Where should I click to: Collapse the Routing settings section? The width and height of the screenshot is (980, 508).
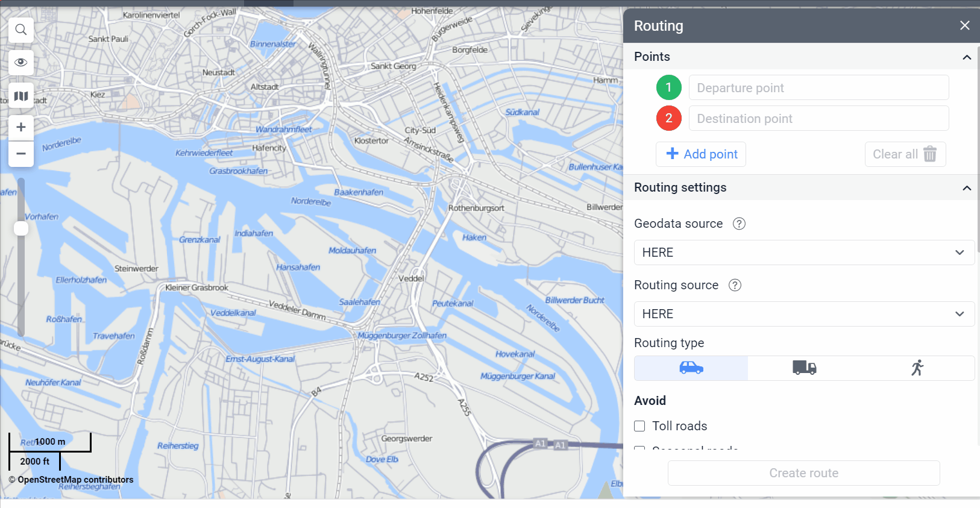pos(967,188)
